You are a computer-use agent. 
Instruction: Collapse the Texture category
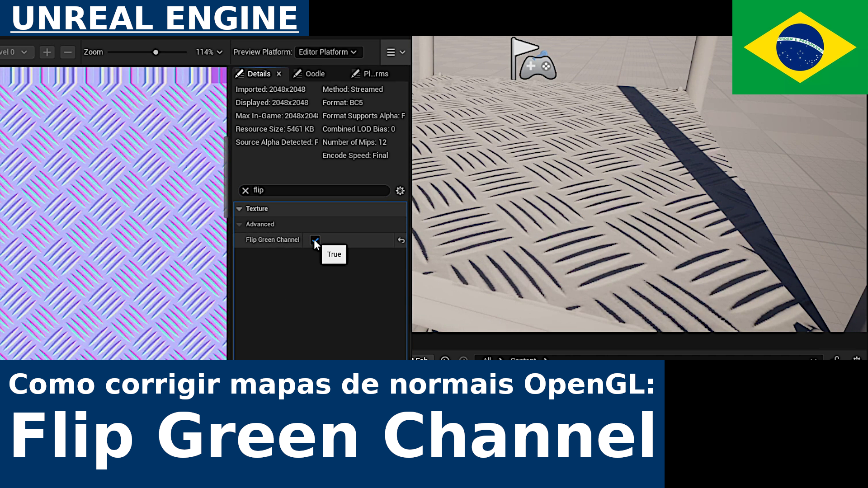(x=239, y=209)
